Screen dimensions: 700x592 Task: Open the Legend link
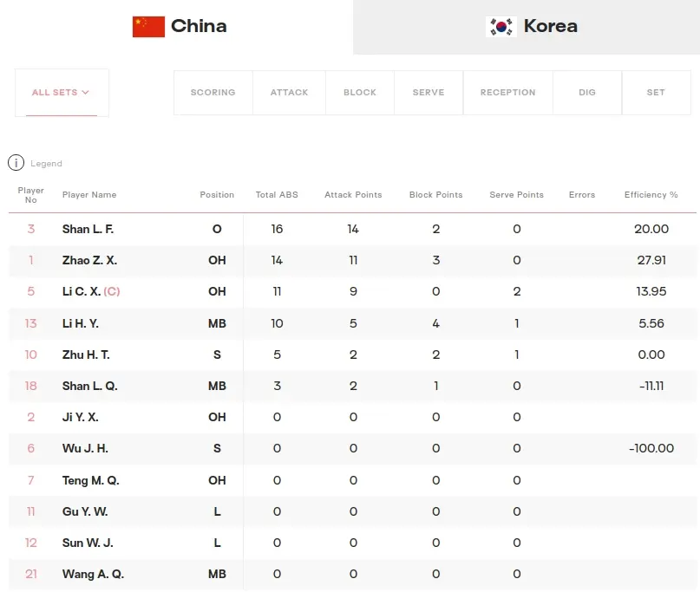46,163
